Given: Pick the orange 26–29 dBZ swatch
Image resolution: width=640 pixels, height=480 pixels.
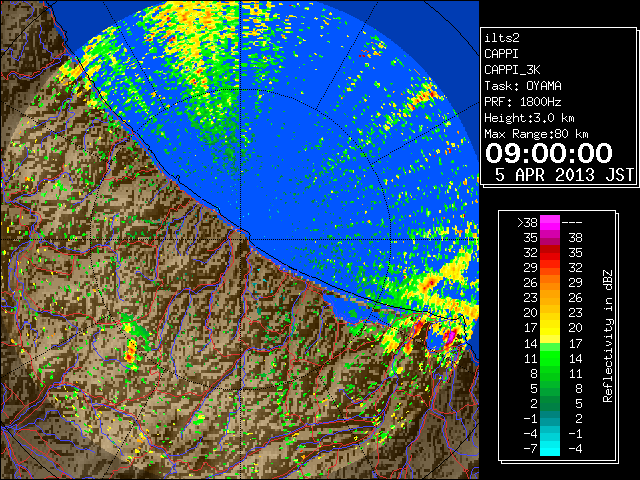Looking at the screenshot, I should 550,283.
